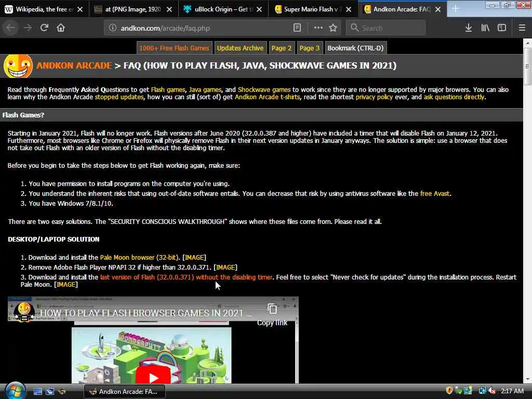Screen dimensions: 532x399
Task: Open the Andkon Arcade t-shirts link
Action: tap(268, 97)
